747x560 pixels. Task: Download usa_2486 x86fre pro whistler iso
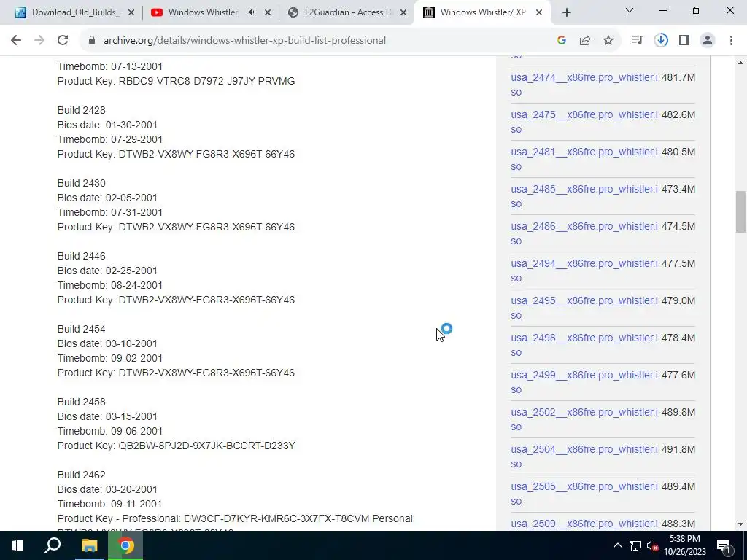[x=584, y=233]
